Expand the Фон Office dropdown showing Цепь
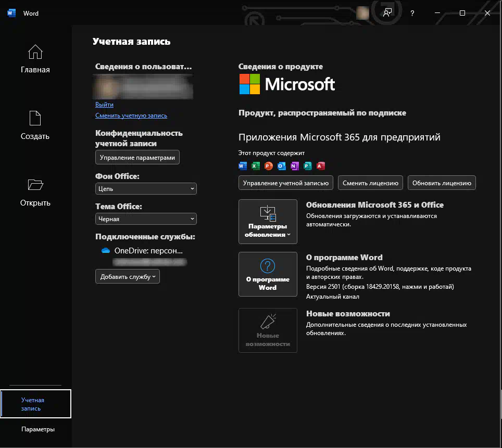Screen dimensions: 502x448 click(x=146, y=189)
